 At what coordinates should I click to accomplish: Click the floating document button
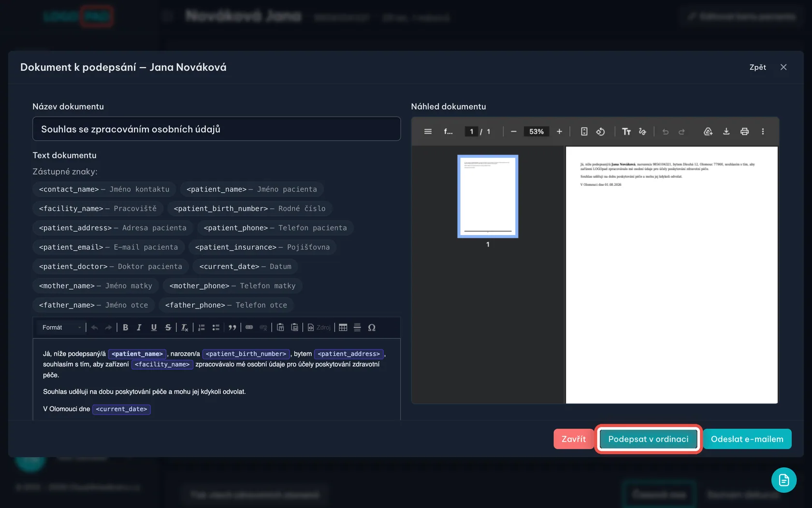point(783,480)
